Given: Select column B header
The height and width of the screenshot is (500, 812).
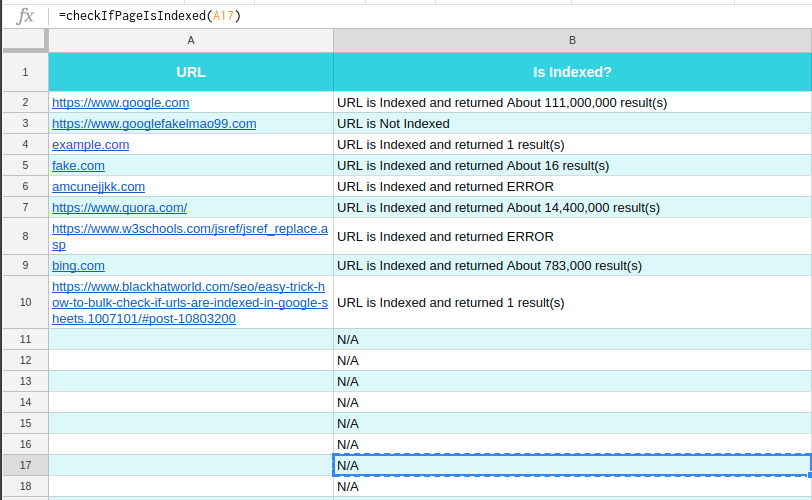Looking at the screenshot, I should [572, 40].
